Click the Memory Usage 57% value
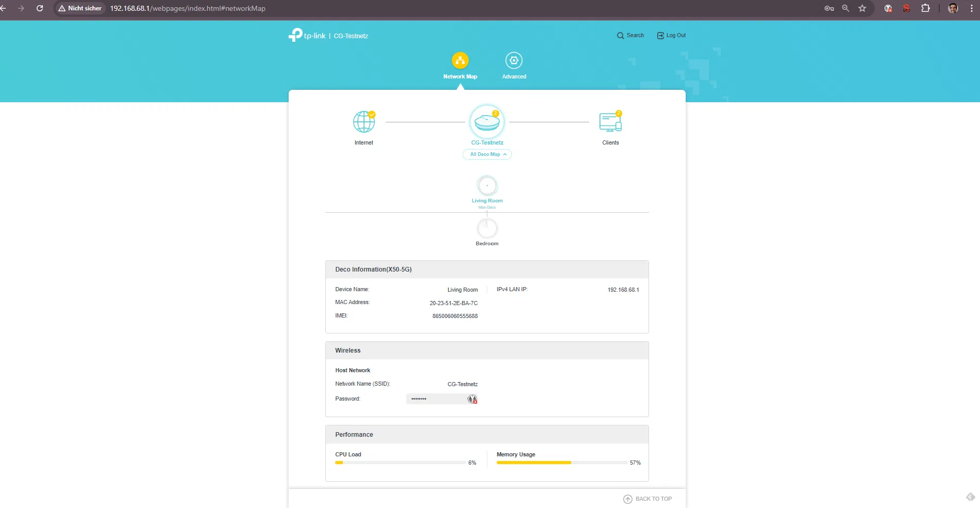 [x=635, y=463]
